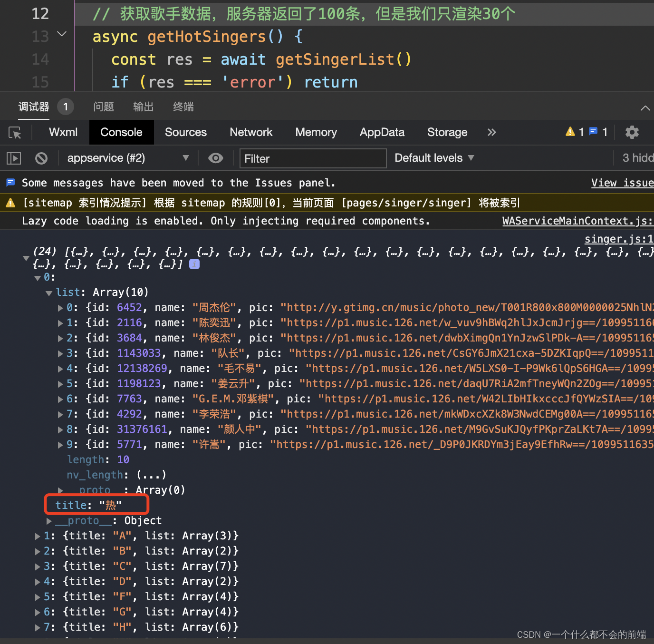Viewport: 654px width, 644px height.
Task: Expand the G.E.M.邓紫棋 list entry
Action: point(60,400)
